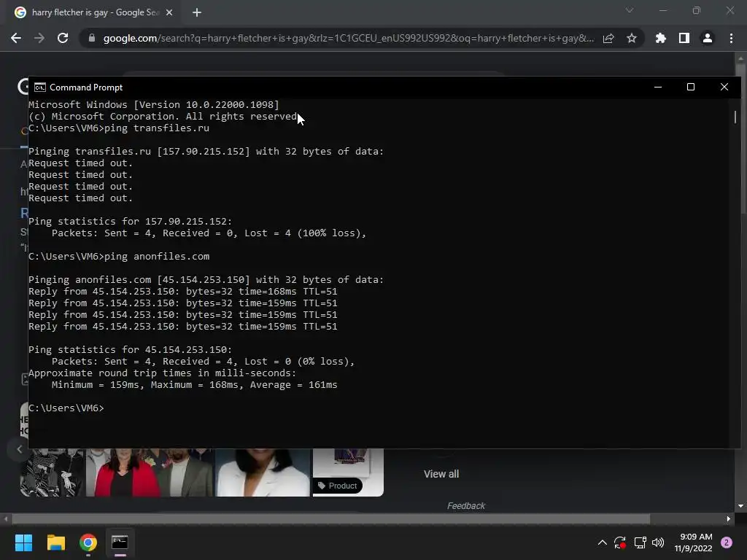Open the black and white group photo thumbnail
Viewport: 747px width, 560px height.
coord(52,472)
